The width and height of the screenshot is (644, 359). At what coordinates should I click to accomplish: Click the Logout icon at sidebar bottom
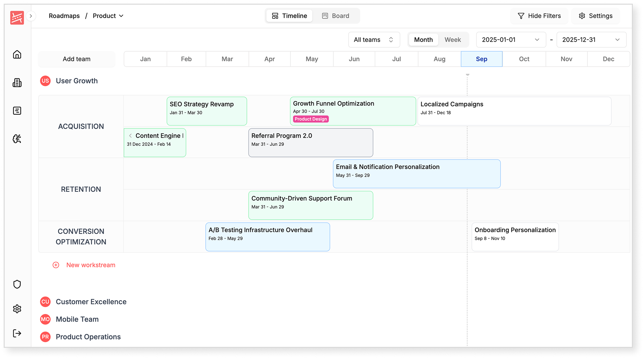pyautogui.click(x=17, y=334)
